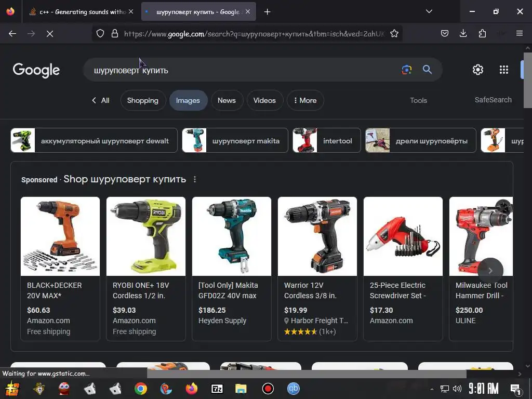Search by image with Google Lens

pyautogui.click(x=406, y=70)
